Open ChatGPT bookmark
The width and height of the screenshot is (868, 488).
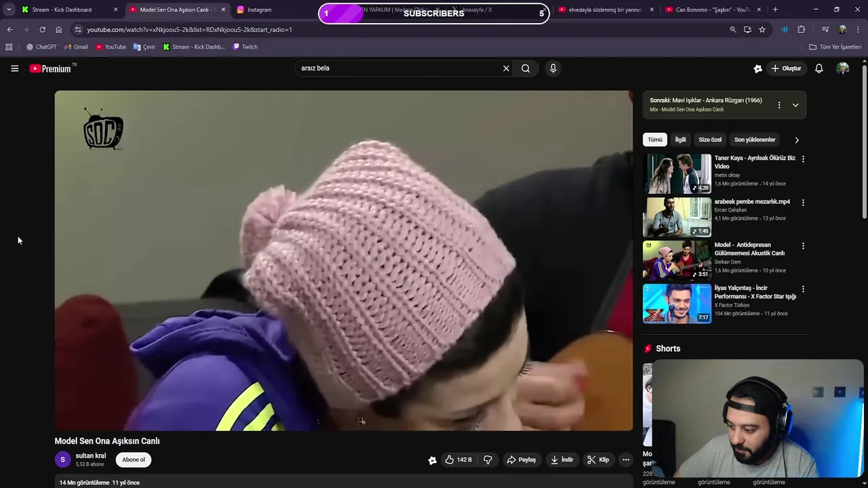point(41,47)
